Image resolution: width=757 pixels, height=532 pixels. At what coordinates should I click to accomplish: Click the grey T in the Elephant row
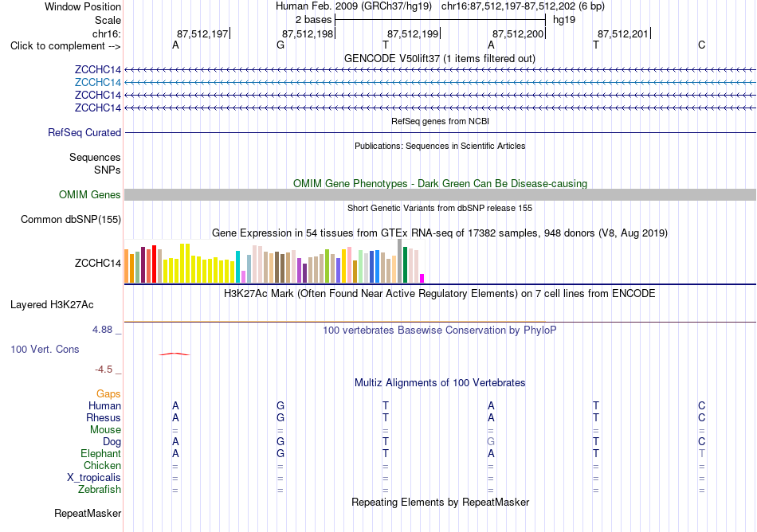pyautogui.click(x=701, y=453)
